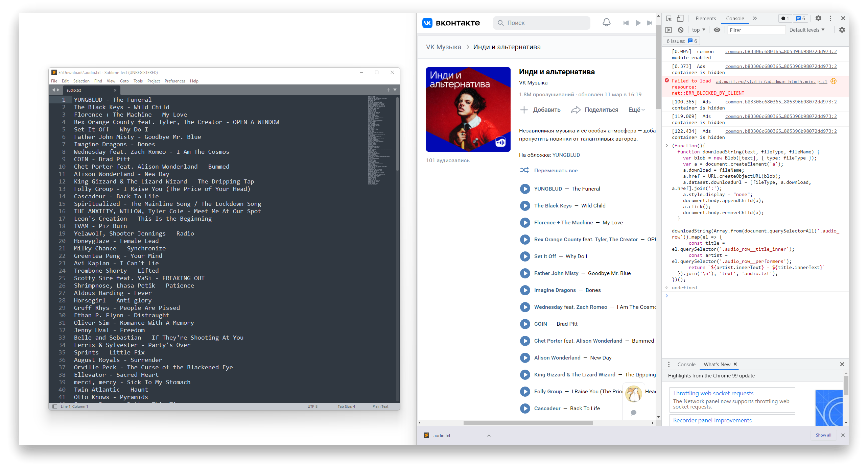Viewport: 868px width, 470px height.
Task: Expand the Ещё more options dropdown
Action: pyautogui.click(x=637, y=110)
